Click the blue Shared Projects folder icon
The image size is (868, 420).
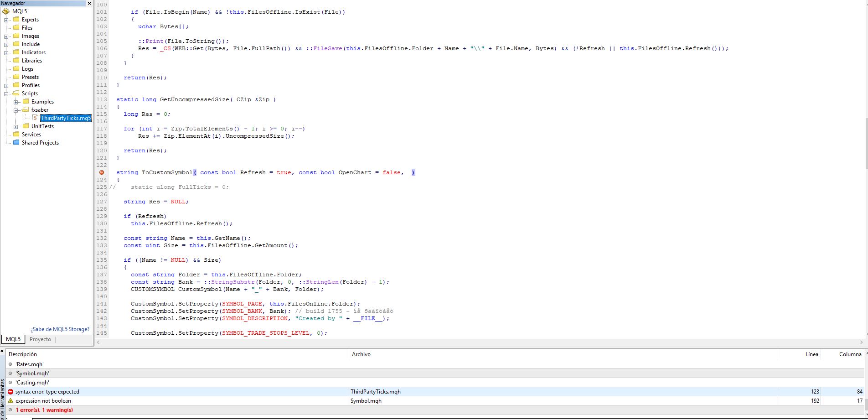pos(16,143)
